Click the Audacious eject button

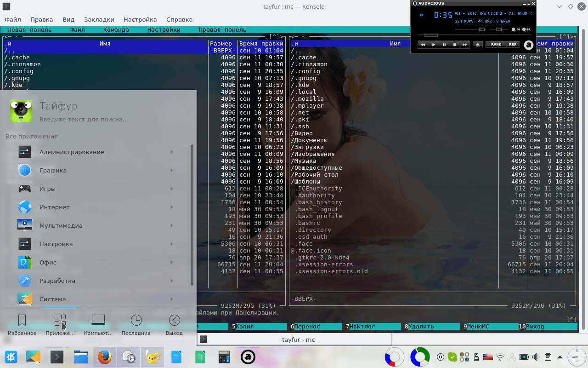tap(478, 45)
